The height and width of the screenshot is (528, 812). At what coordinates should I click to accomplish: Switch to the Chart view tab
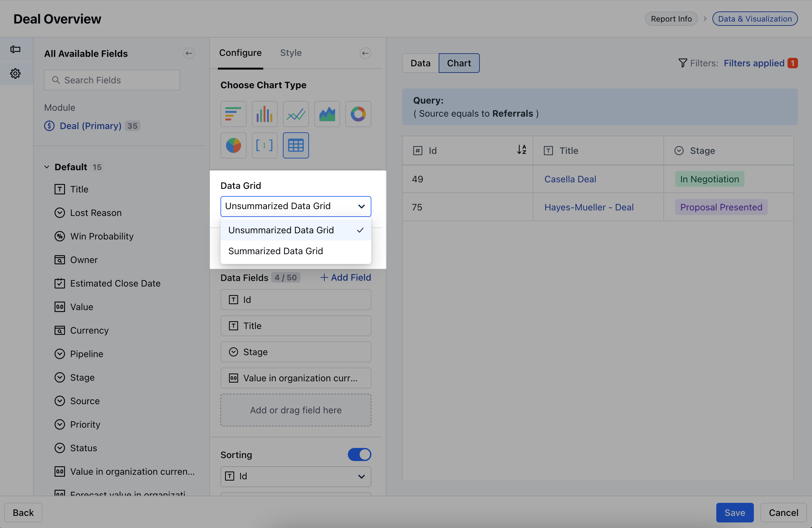coord(459,63)
